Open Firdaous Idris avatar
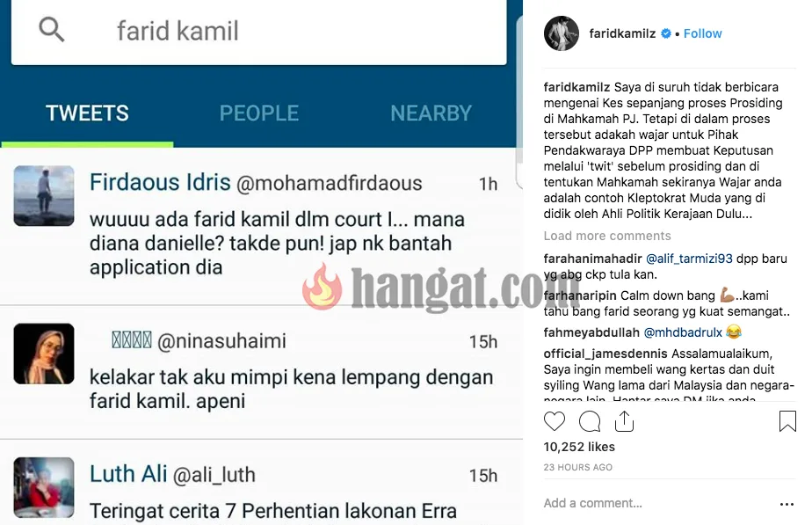 [x=44, y=196]
